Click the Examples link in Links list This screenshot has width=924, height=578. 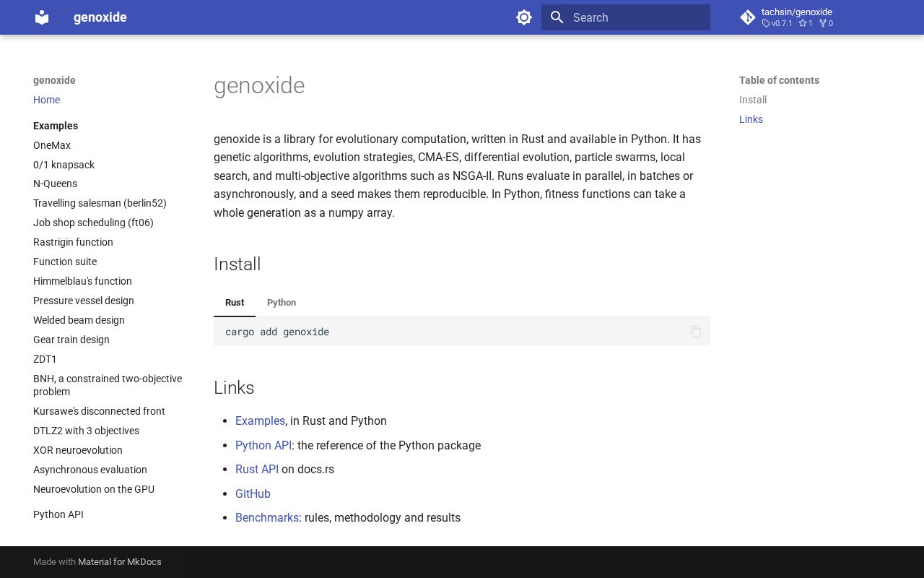point(260,420)
